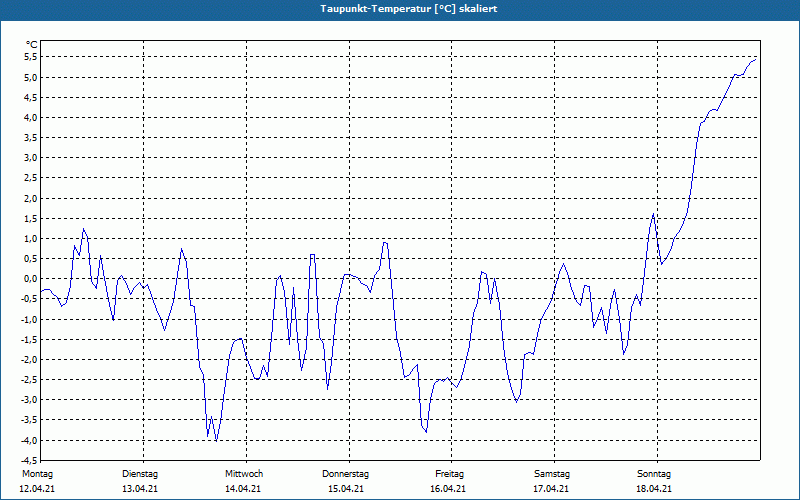
Task: Click the 'Sonntag' day label
Action: click(654, 474)
